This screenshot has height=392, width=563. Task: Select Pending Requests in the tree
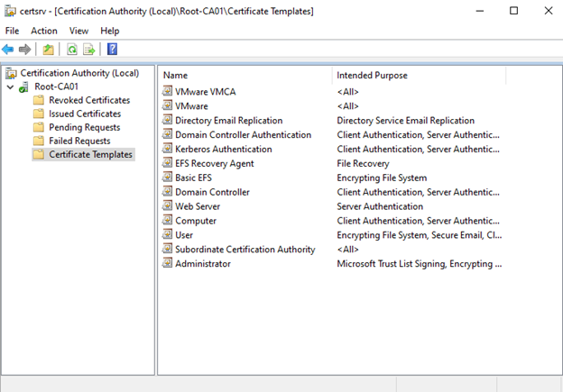(x=85, y=127)
